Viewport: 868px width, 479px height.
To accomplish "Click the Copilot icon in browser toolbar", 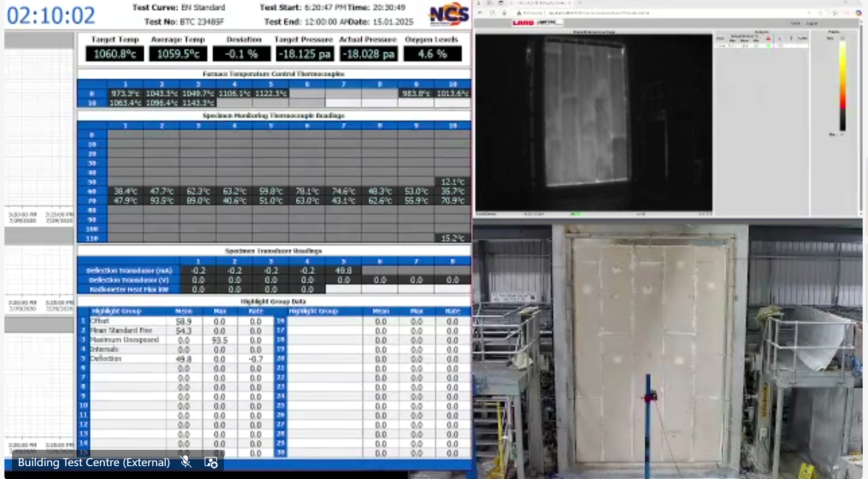I will (x=859, y=13).
